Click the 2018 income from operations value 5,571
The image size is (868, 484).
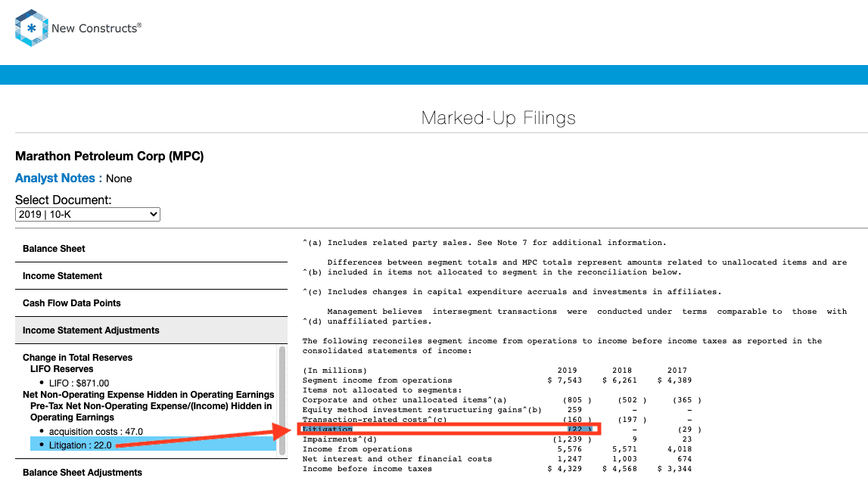pyautogui.click(x=624, y=449)
